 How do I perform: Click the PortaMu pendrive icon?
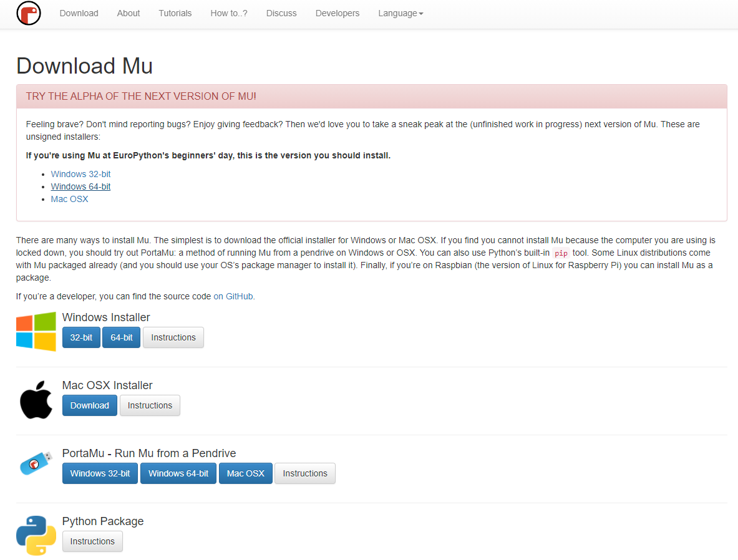pyautogui.click(x=36, y=463)
